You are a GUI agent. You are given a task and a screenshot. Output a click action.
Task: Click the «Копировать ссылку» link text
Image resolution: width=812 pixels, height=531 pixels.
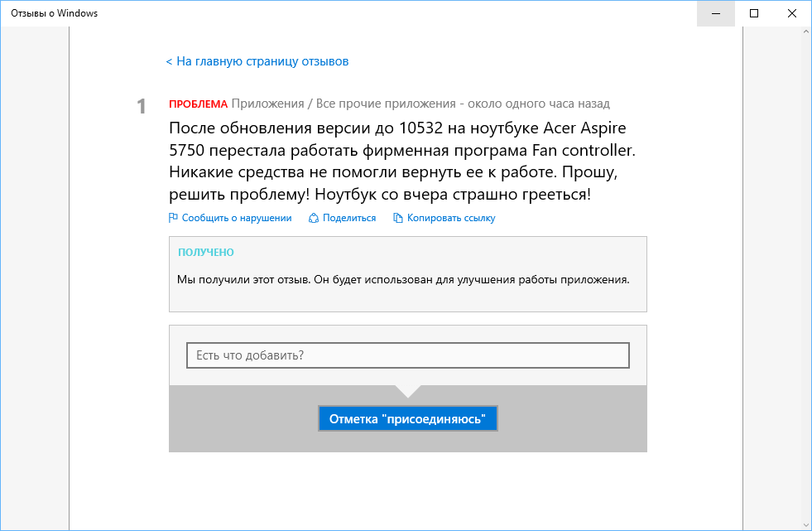point(451,218)
